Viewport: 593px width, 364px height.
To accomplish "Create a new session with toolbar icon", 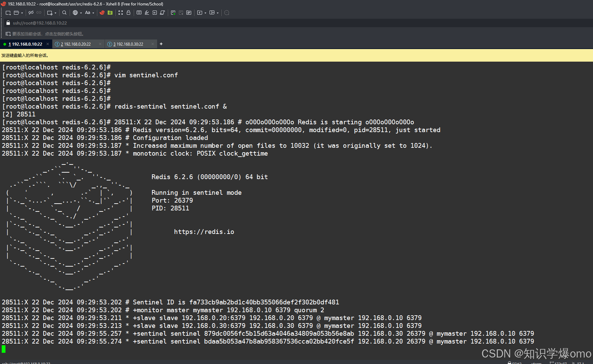I will 8,13.
